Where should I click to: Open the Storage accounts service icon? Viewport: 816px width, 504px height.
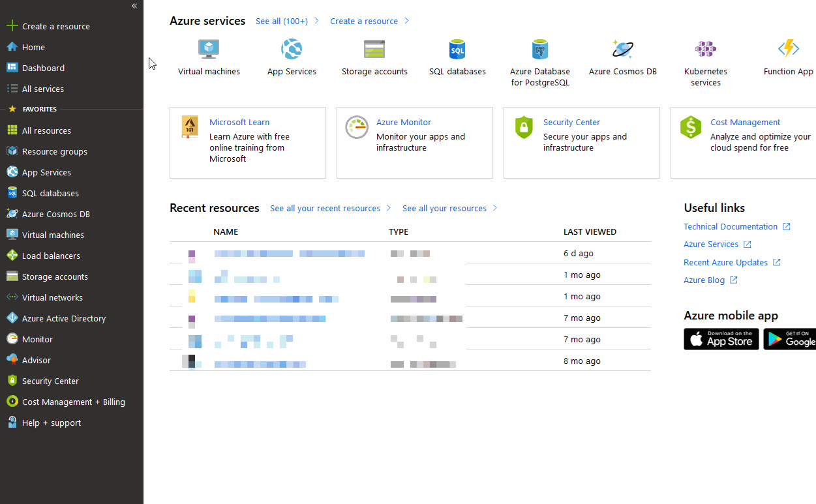coord(374,50)
